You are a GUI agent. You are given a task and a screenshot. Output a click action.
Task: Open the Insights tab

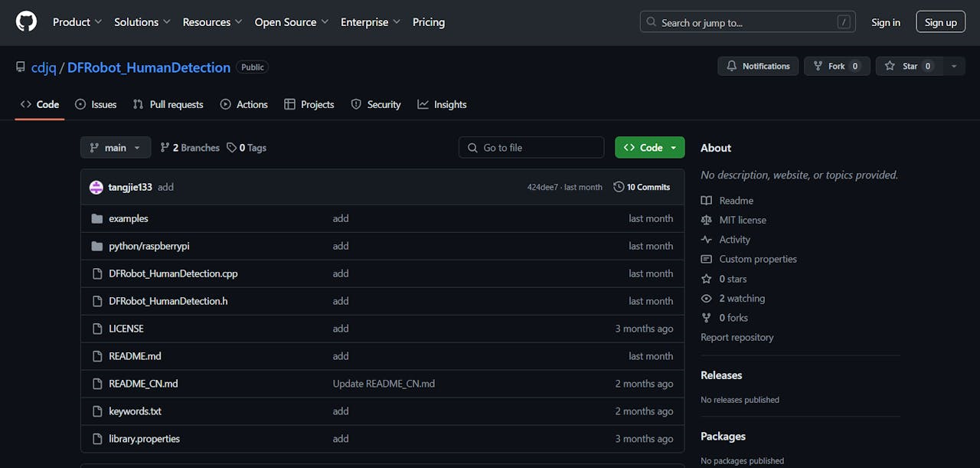click(x=442, y=105)
